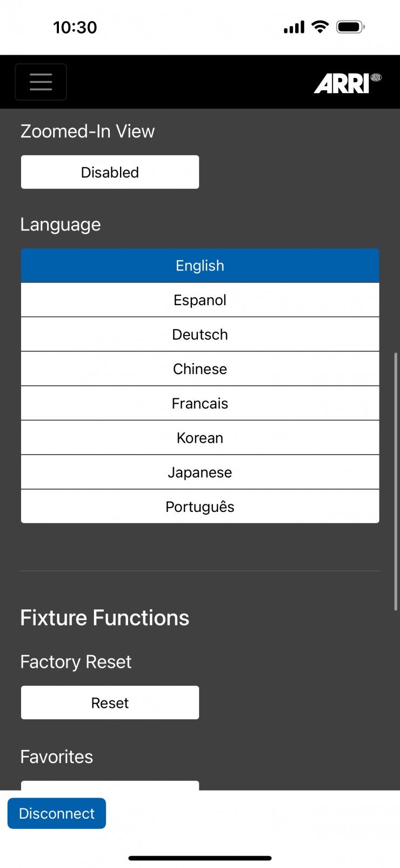This screenshot has width=400, height=868.
Task: Set language to Korean
Action: tap(200, 438)
